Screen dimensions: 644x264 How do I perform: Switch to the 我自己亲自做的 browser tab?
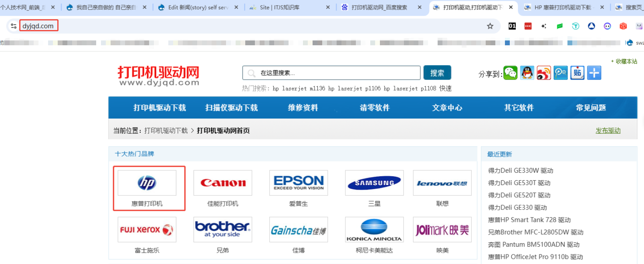(x=106, y=7)
